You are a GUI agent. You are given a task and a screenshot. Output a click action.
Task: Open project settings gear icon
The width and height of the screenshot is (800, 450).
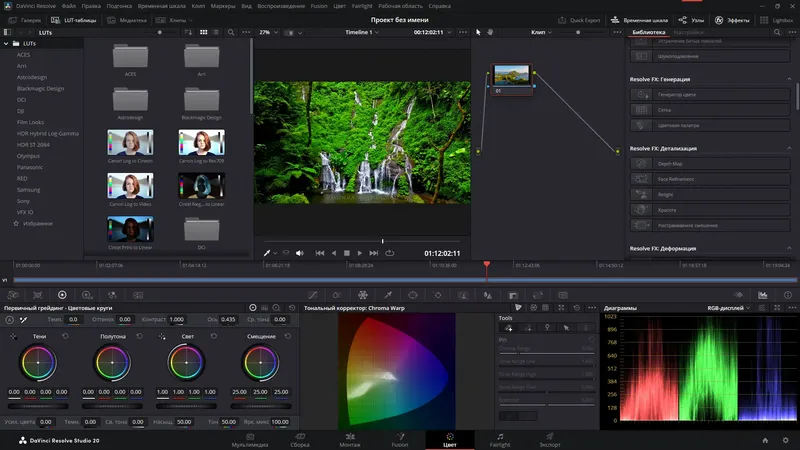pyautogui.click(x=786, y=439)
